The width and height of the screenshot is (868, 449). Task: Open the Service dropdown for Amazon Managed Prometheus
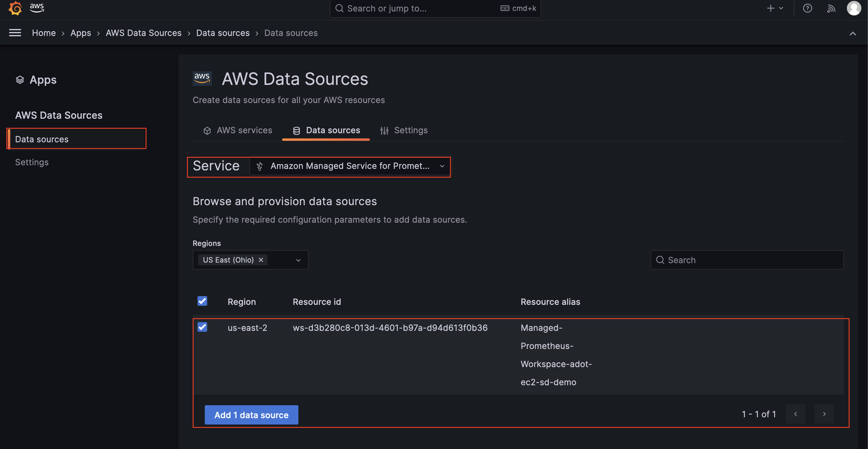(x=350, y=166)
